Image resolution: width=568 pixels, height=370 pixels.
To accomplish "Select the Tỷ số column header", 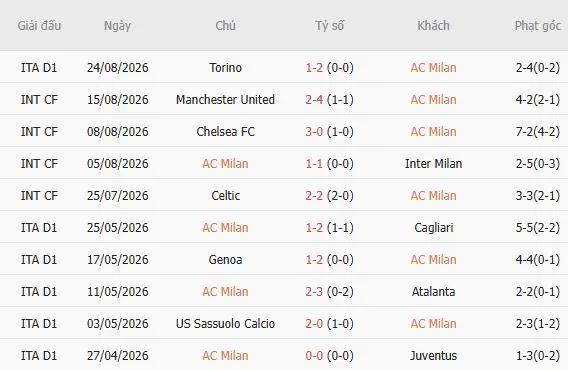I will point(329,26).
